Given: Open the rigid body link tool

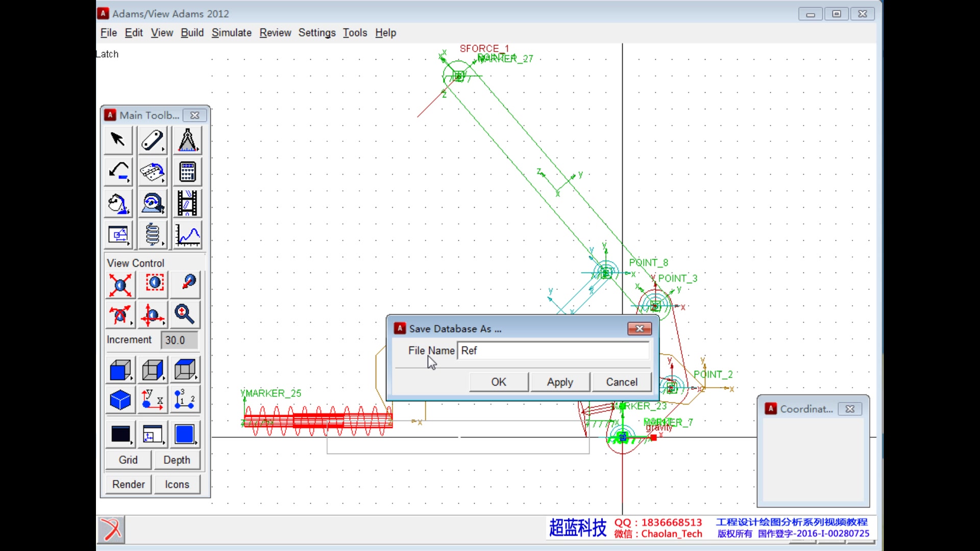Looking at the screenshot, I should (152, 140).
